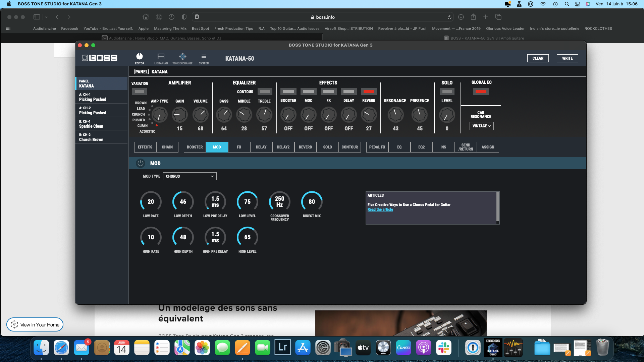This screenshot has height=362, width=644.
Task: Click Safari home icon in toolbar
Action: (146, 17)
